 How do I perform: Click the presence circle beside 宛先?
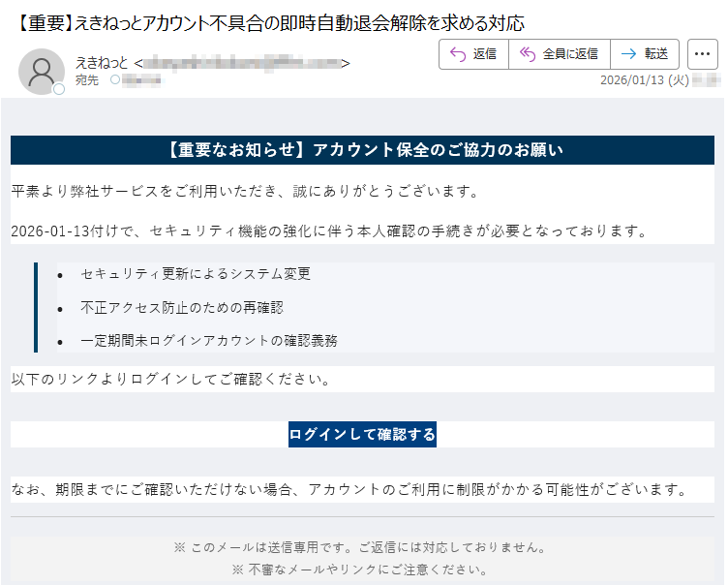click(x=115, y=80)
